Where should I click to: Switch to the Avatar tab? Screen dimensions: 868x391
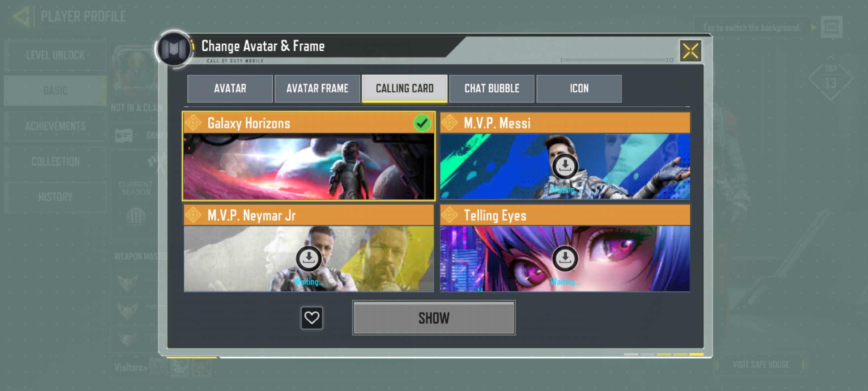pyautogui.click(x=230, y=89)
